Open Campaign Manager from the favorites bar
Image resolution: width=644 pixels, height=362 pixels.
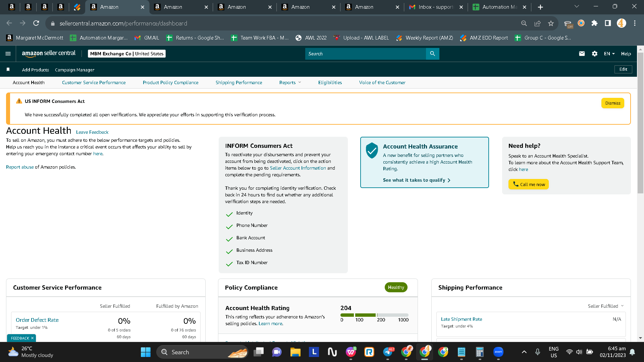74,70
